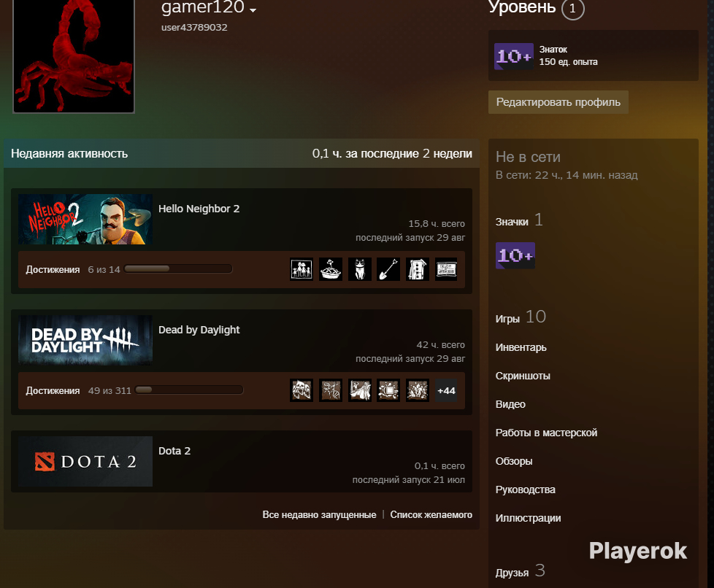Screen dimensions: 714x588
Task: Open the fifth Dead by Daylight achievement icon
Action: pyautogui.click(x=418, y=390)
